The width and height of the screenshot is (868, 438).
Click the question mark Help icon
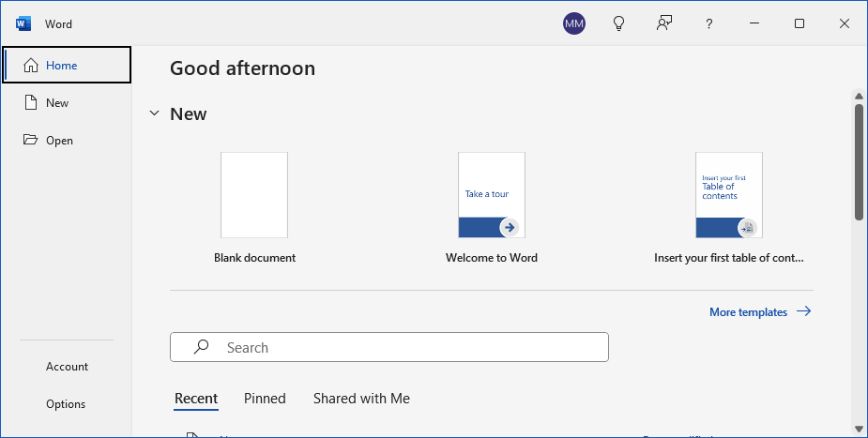[x=708, y=23]
